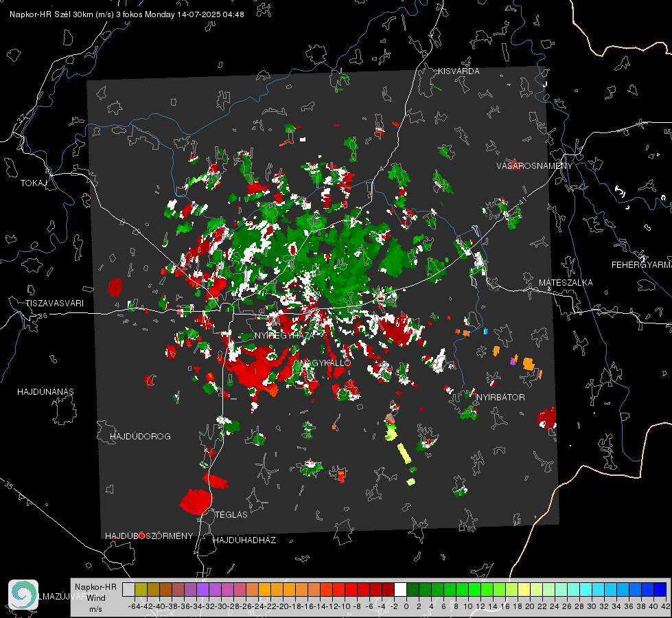Screen dimensions: 672x618
Task: Select the violet swatch above -34
Action: pyautogui.click(x=202, y=590)
